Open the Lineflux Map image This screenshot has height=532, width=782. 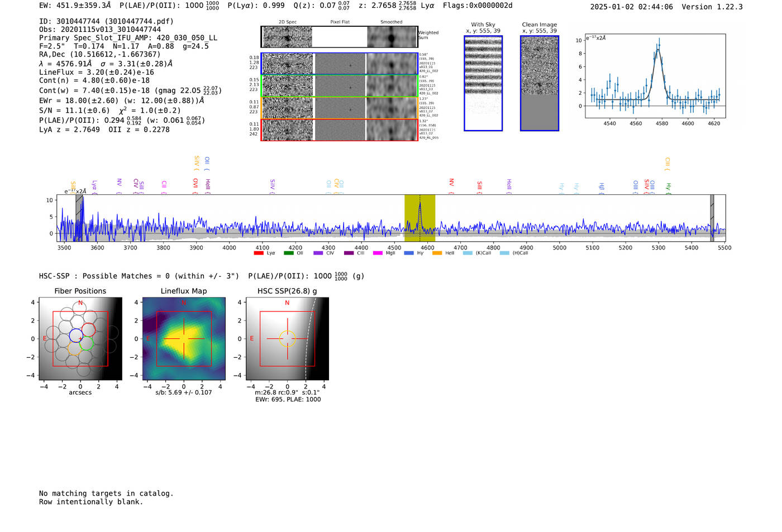184,339
